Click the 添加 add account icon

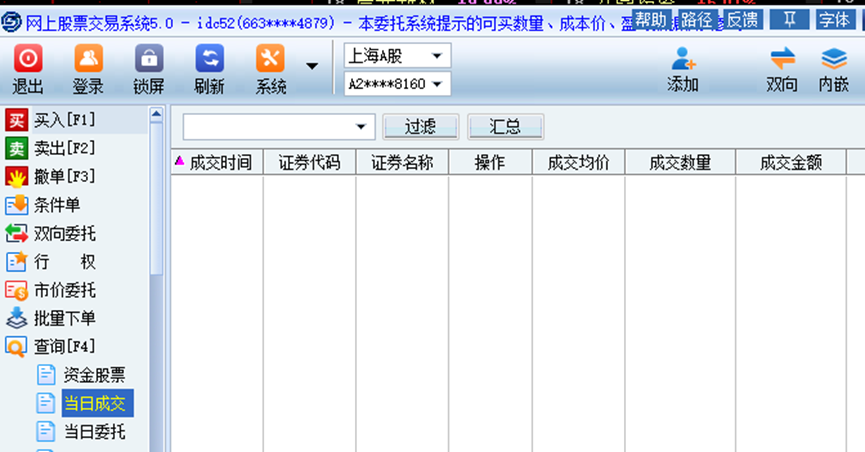[683, 59]
